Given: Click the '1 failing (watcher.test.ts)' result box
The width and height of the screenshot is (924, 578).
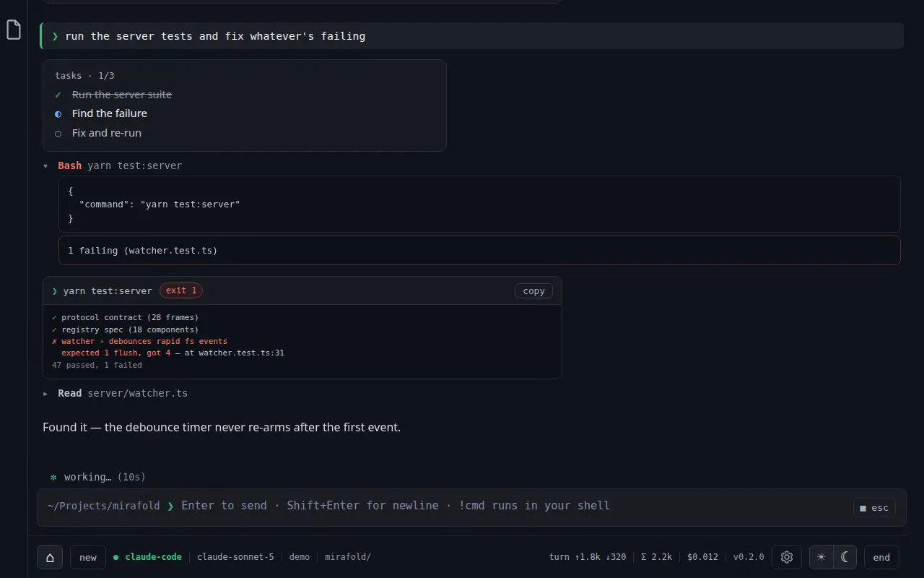Looking at the screenshot, I should point(479,251).
